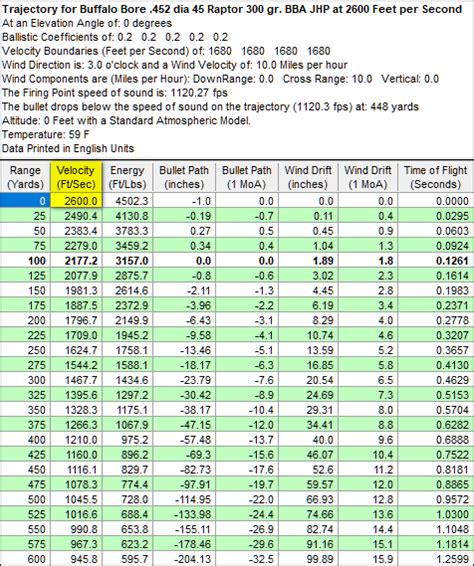Click the Velocity Boundaries line
The width and height of the screenshot is (474, 566).
pos(166,51)
